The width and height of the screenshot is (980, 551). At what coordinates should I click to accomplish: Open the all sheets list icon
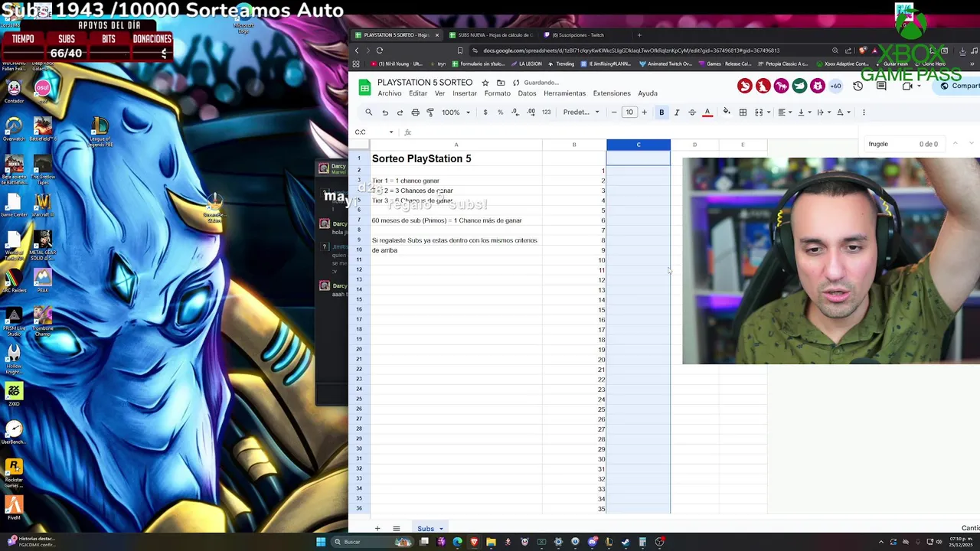(x=396, y=528)
